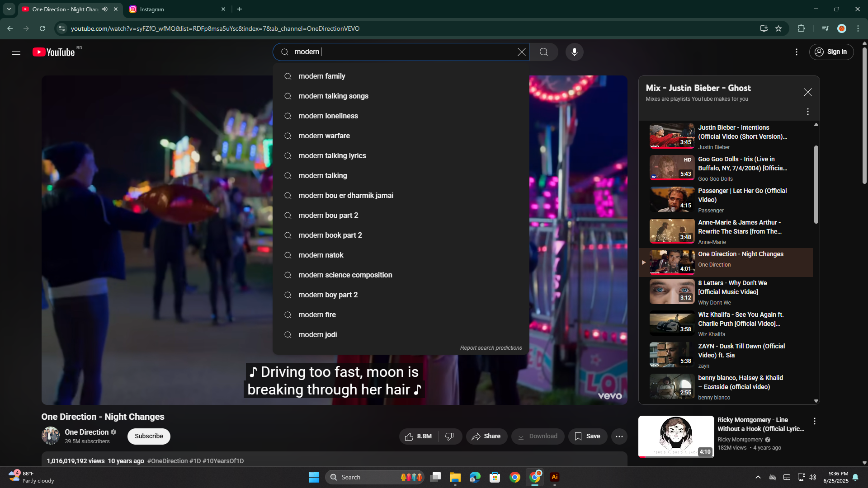Like the video with thumbs up
The height and width of the screenshot is (488, 868).
point(419,436)
